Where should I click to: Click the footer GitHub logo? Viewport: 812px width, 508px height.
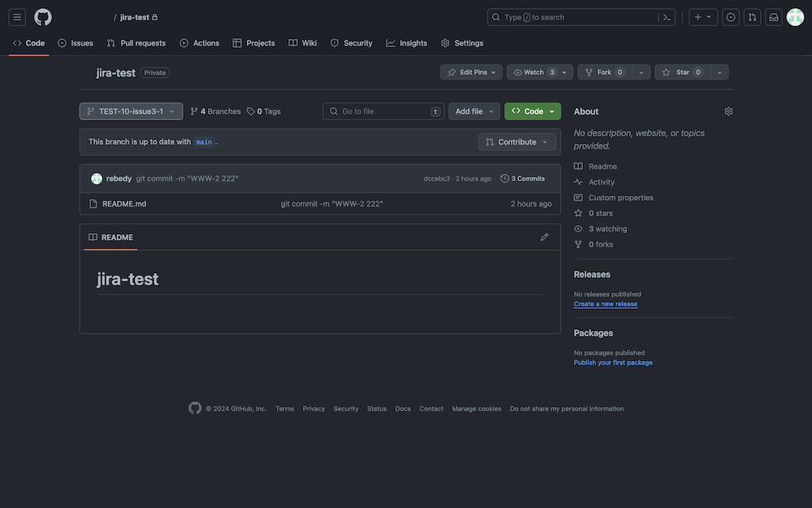(x=195, y=409)
